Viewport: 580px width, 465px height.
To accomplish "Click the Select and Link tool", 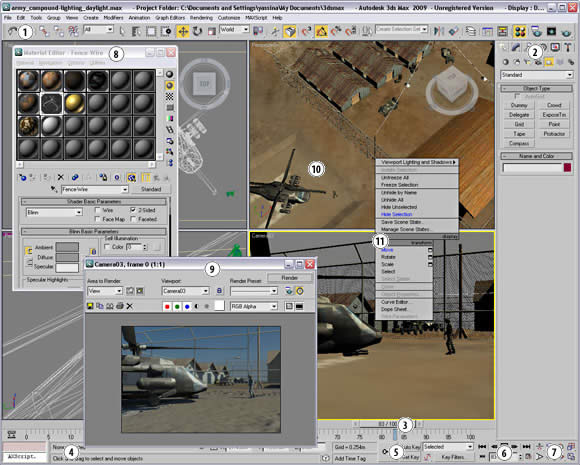I will tap(44, 31).
